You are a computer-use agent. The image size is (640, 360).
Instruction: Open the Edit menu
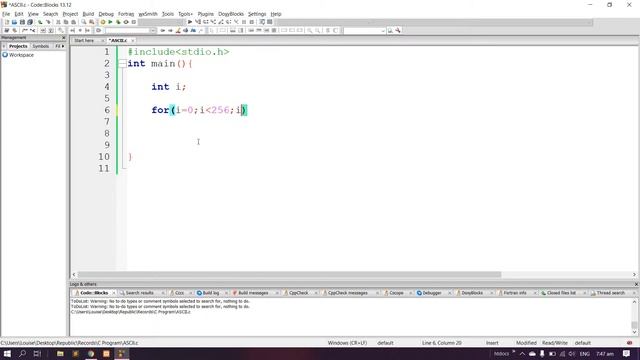tap(19, 14)
